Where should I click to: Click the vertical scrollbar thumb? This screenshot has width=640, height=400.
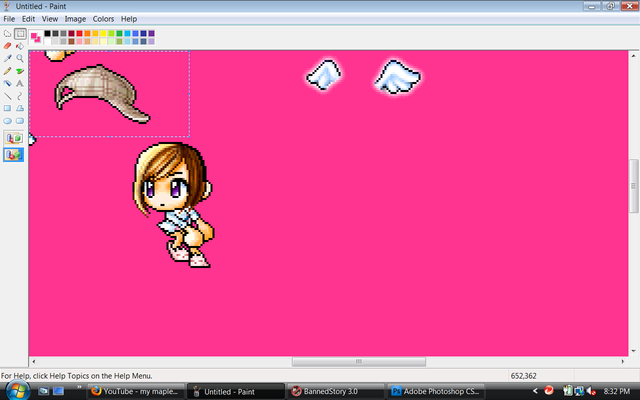click(633, 186)
